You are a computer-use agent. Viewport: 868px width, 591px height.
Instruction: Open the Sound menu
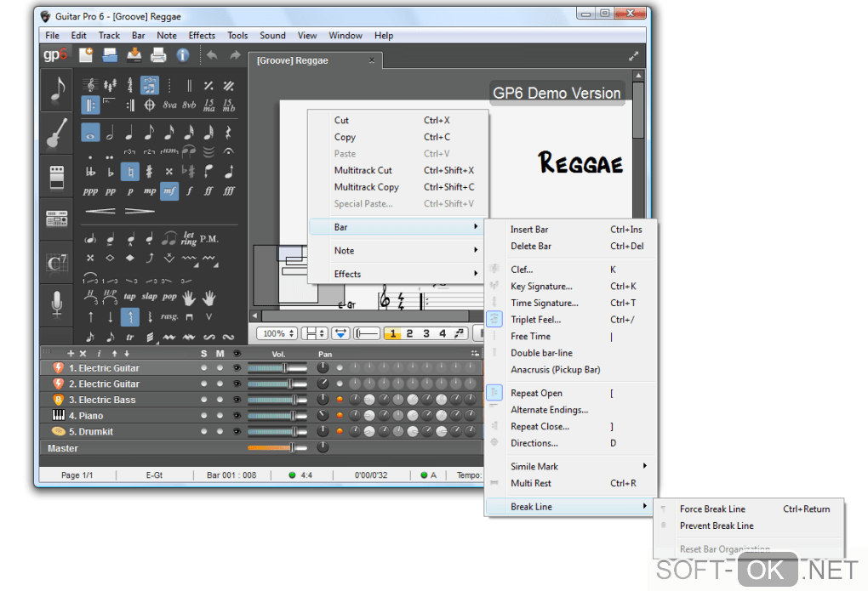point(272,36)
